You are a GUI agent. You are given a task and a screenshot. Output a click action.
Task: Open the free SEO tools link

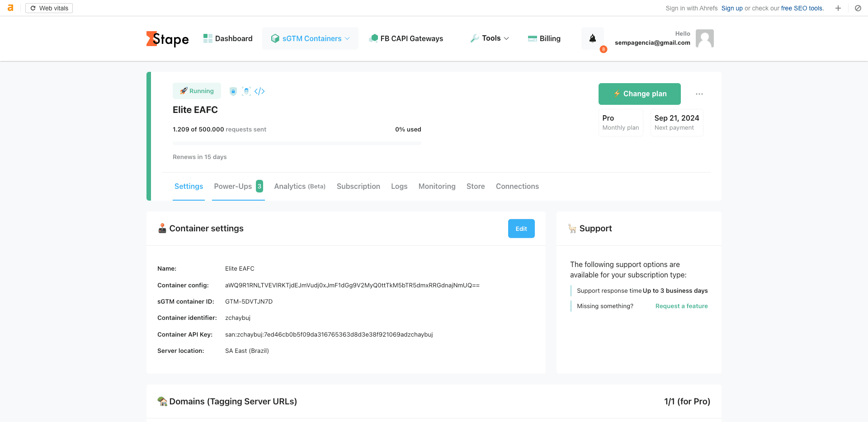(x=802, y=8)
